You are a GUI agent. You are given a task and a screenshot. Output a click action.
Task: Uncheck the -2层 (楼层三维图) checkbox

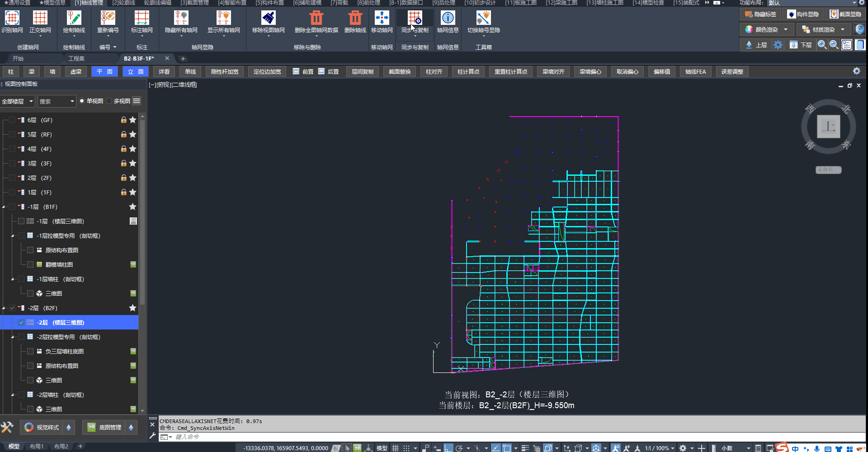coord(21,323)
